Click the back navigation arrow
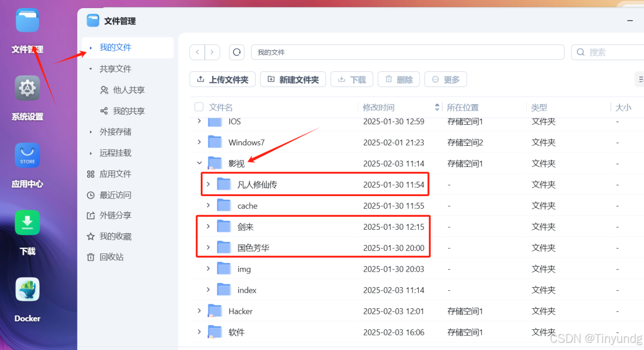Image resolution: width=644 pixels, height=350 pixels. click(197, 52)
